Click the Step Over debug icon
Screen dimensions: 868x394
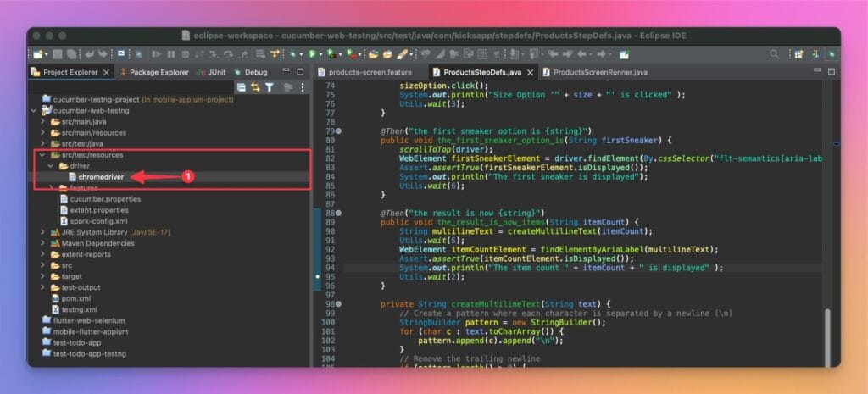(x=227, y=54)
